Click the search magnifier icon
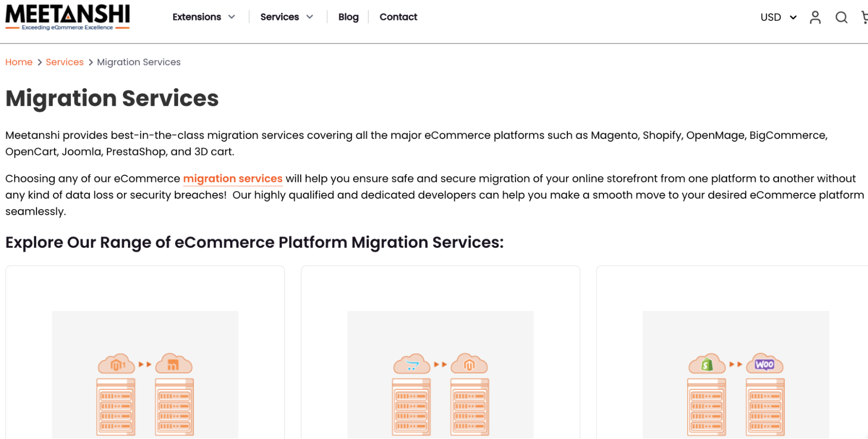Screen dimensions: 868x439 click(x=841, y=17)
